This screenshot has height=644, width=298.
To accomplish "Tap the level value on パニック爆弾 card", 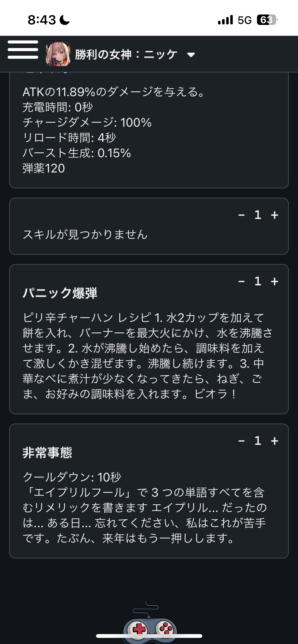I will click(258, 282).
